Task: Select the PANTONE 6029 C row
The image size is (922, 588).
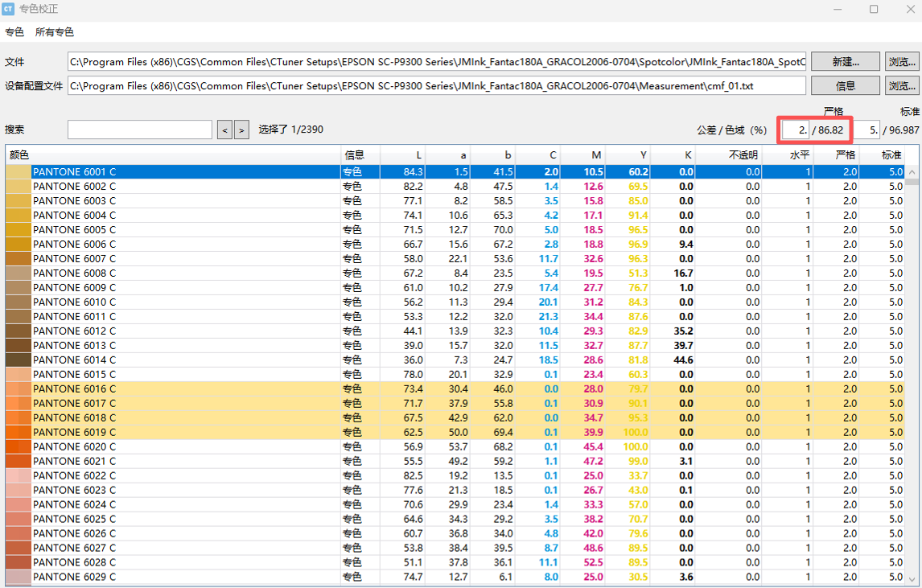Action: (x=455, y=577)
